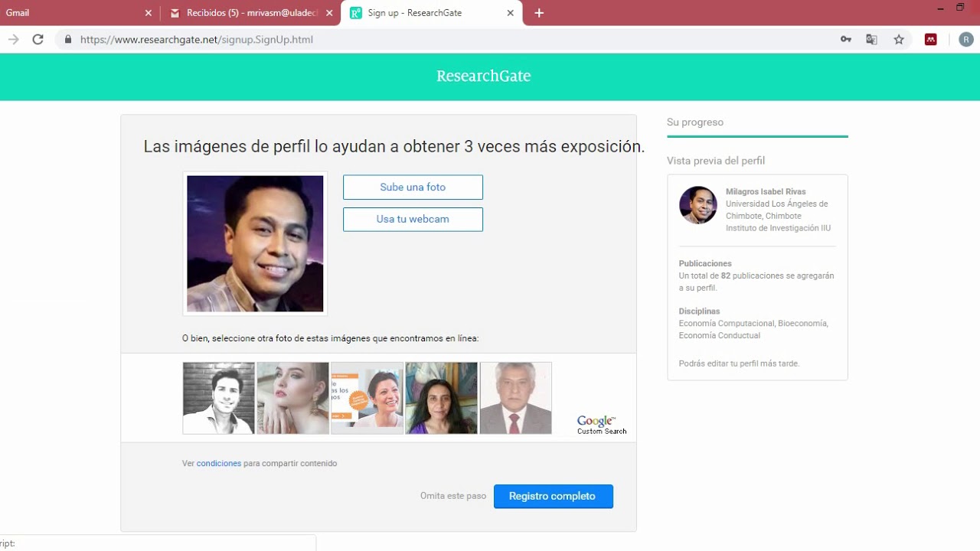Viewport: 980px width, 551px height.
Task: Click Usa tu webcam button
Action: [413, 220]
